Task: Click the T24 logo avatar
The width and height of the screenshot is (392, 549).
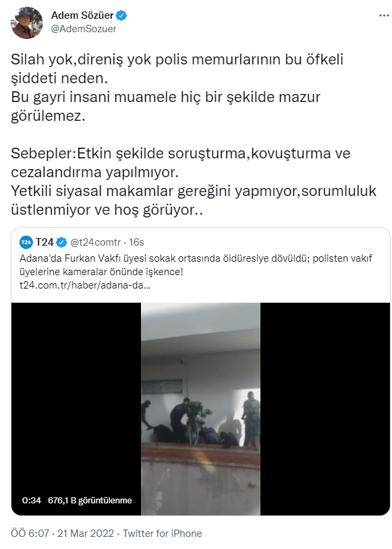Action: coord(26,242)
